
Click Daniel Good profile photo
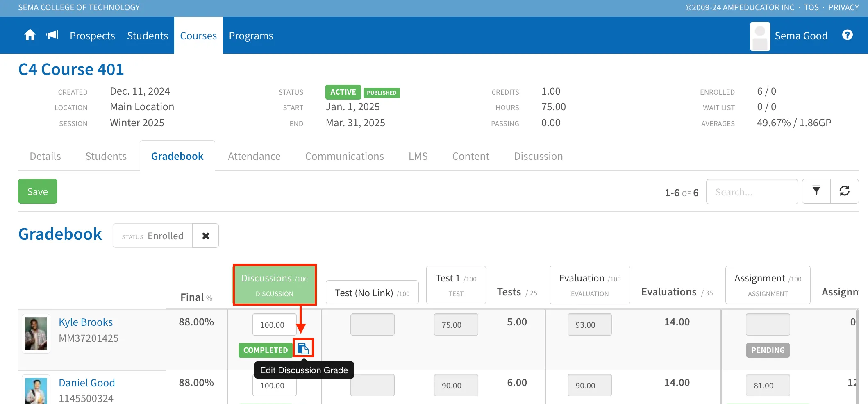tap(36, 389)
